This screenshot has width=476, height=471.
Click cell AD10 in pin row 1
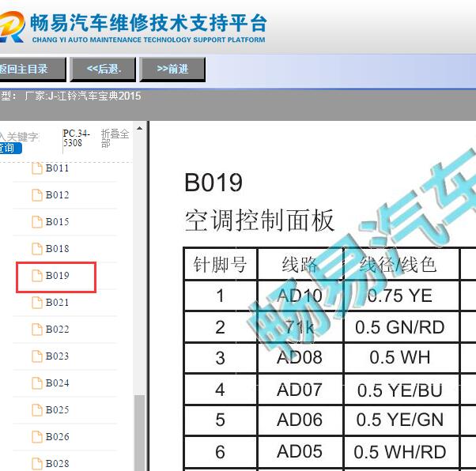tap(300, 296)
